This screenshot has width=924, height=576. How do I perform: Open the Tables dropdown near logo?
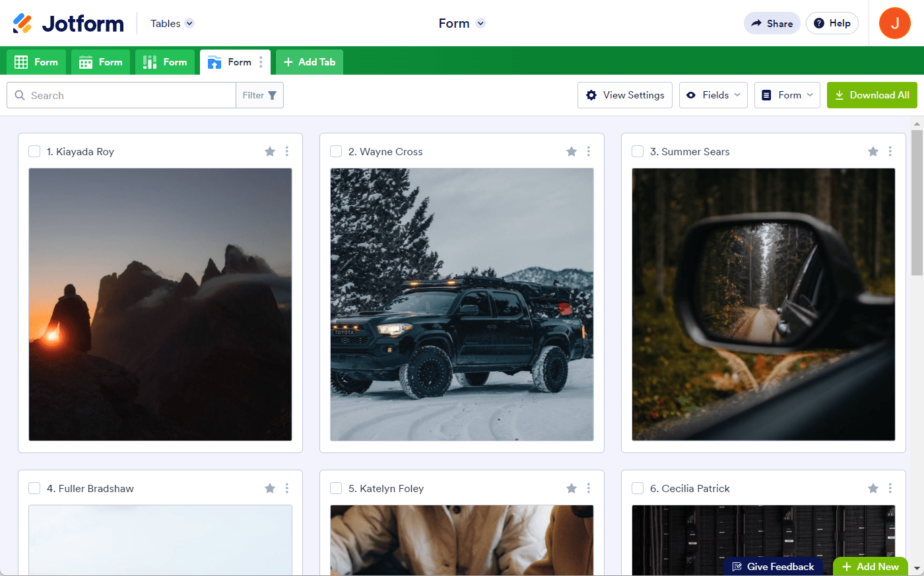point(172,24)
